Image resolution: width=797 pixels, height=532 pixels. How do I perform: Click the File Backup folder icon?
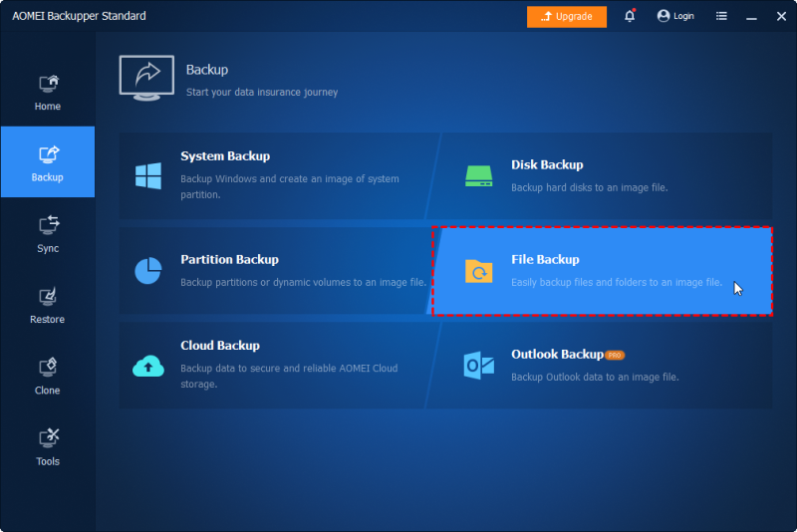pos(479,271)
